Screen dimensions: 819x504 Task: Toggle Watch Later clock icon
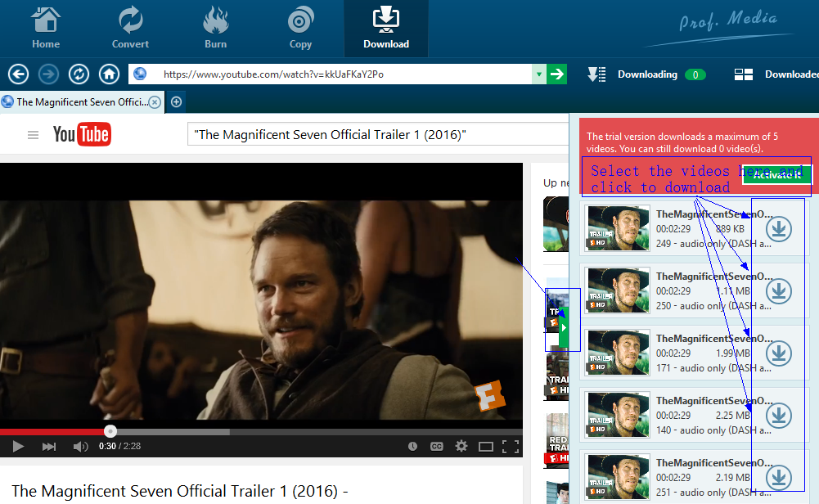pyautogui.click(x=412, y=446)
